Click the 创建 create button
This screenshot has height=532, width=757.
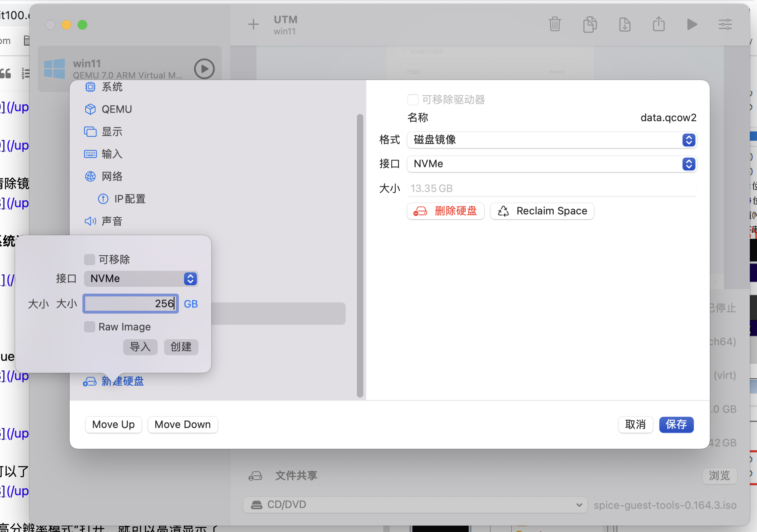pyautogui.click(x=181, y=347)
